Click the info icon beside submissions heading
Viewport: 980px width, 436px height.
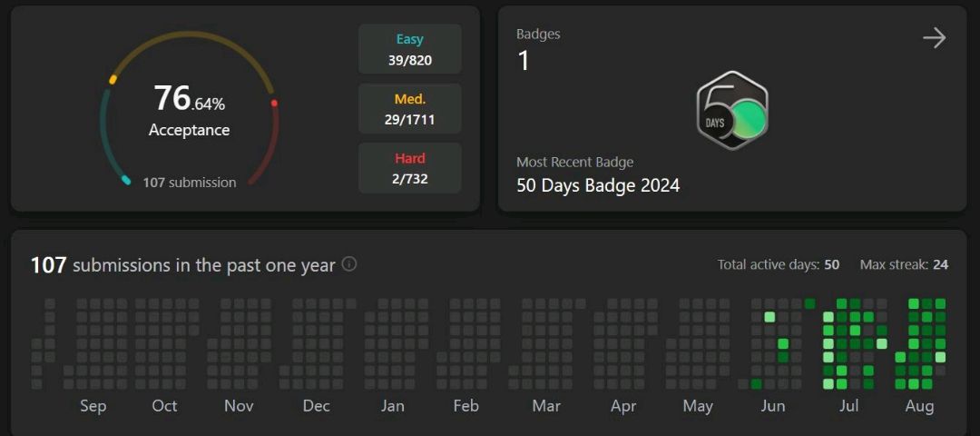click(349, 264)
